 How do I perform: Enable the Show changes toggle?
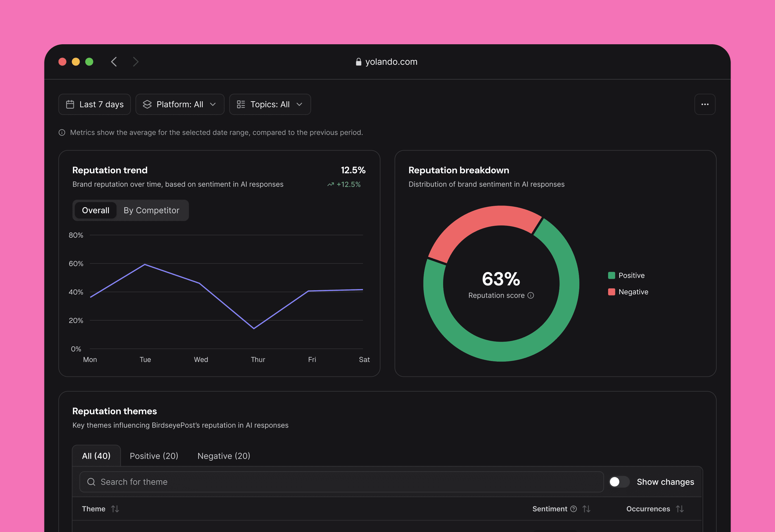point(619,482)
